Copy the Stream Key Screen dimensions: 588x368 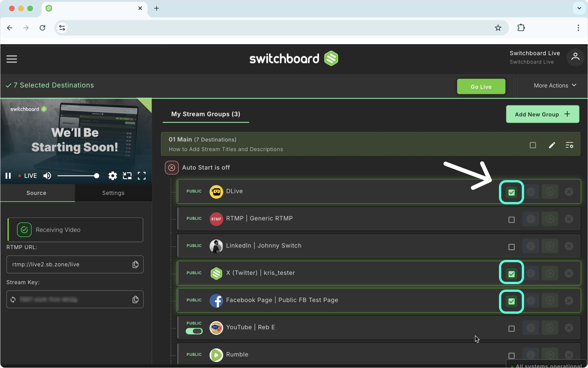point(135,299)
